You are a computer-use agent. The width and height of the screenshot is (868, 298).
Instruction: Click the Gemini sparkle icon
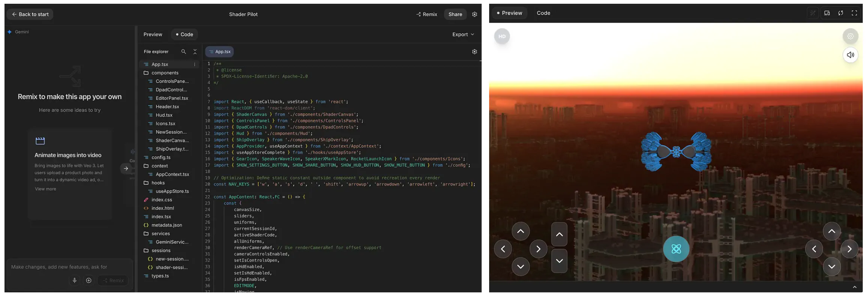(x=9, y=32)
